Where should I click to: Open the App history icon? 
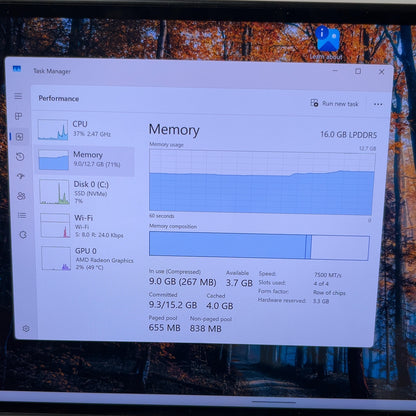tap(20, 156)
